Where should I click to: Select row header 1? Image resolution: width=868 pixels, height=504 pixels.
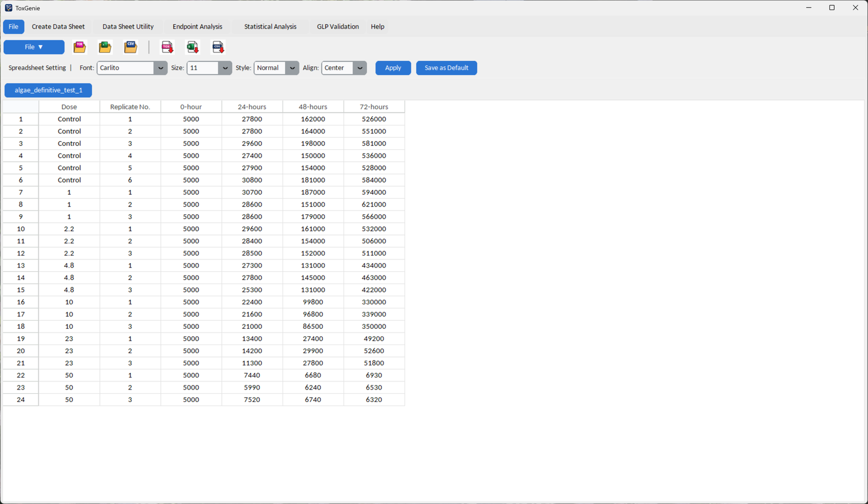pos(21,119)
